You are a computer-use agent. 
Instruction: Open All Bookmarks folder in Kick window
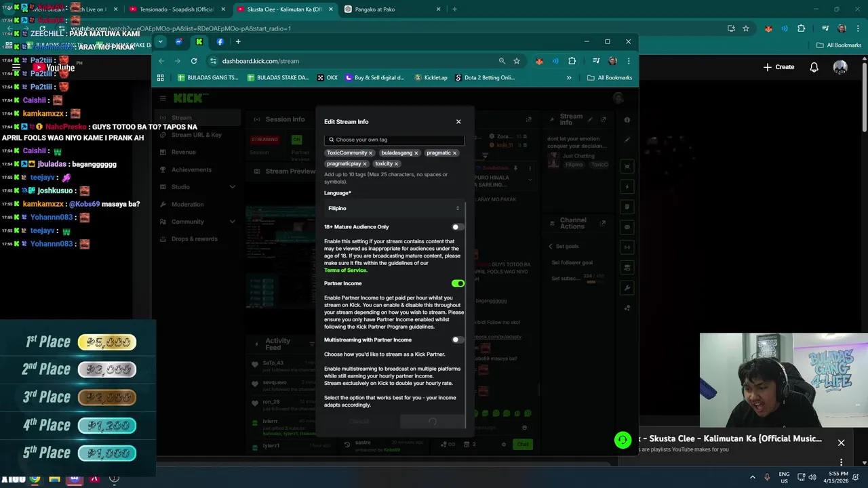[610, 78]
